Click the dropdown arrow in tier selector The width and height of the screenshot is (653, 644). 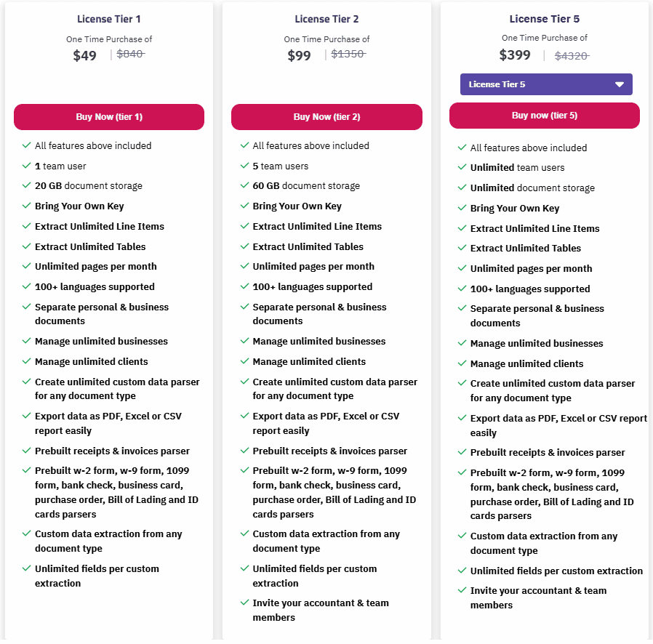(620, 84)
